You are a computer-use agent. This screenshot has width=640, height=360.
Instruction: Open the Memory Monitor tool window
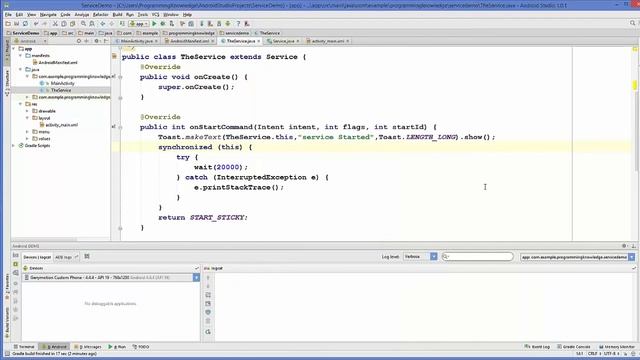[617, 347]
